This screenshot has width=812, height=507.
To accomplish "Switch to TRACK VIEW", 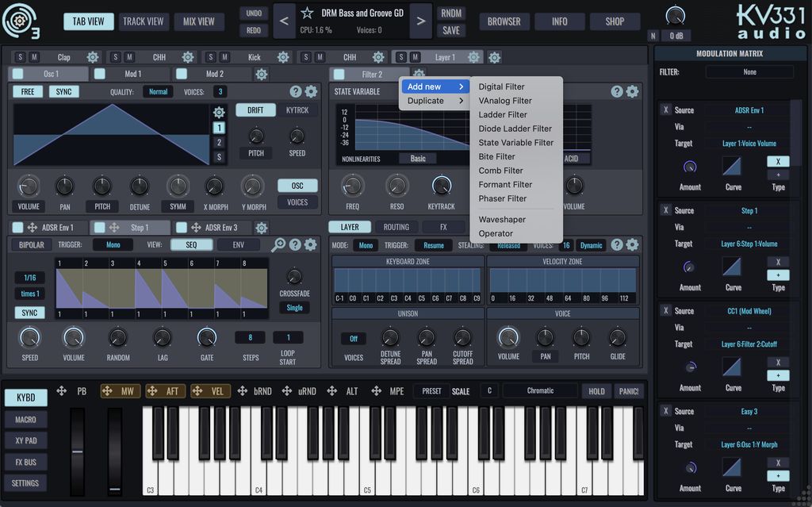I will point(144,21).
